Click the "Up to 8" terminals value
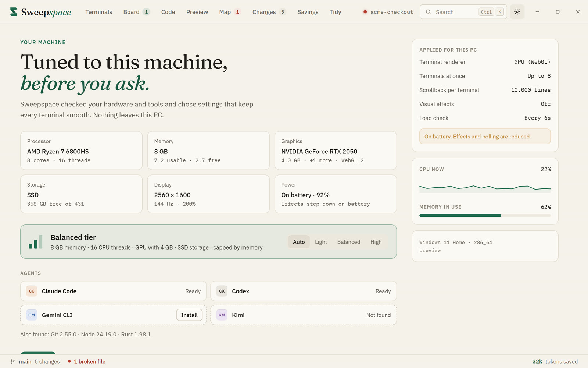The image size is (588, 368). click(539, 76)
